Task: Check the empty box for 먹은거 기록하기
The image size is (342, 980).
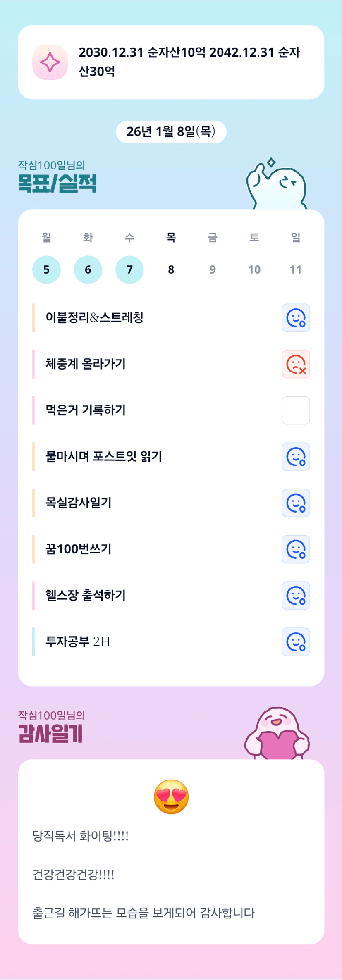Action: click(296, 410)
